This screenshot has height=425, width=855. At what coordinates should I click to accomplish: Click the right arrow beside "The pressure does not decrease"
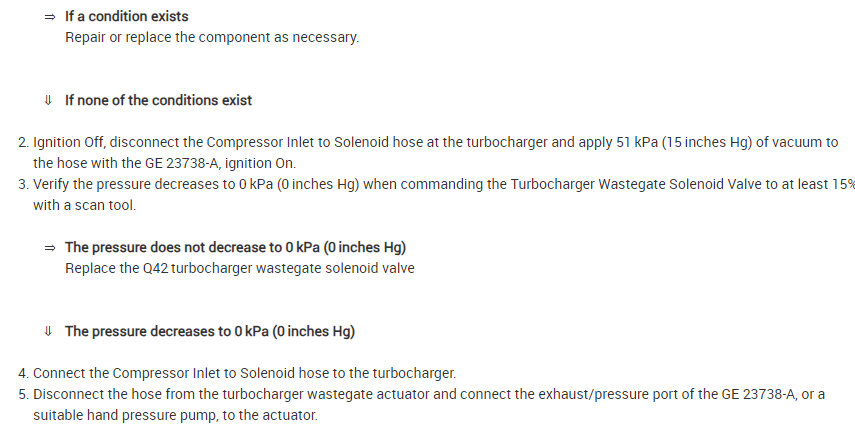48,247
